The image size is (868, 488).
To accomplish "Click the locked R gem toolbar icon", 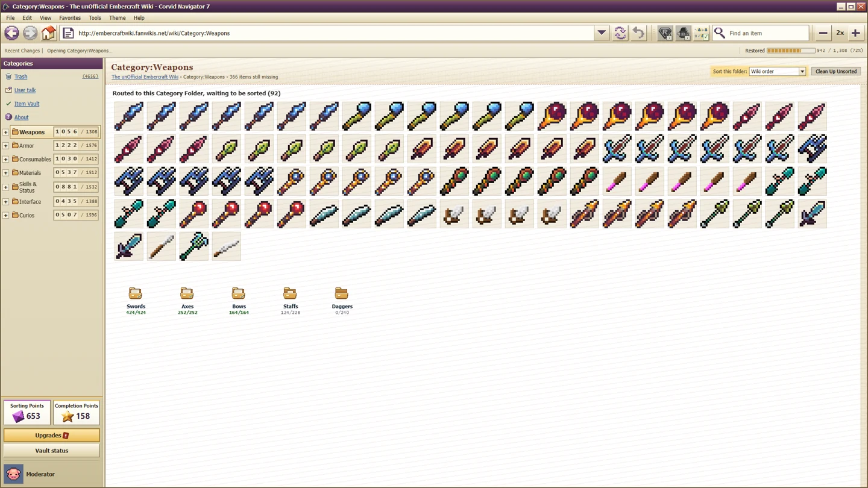I will tap(665, 33).
